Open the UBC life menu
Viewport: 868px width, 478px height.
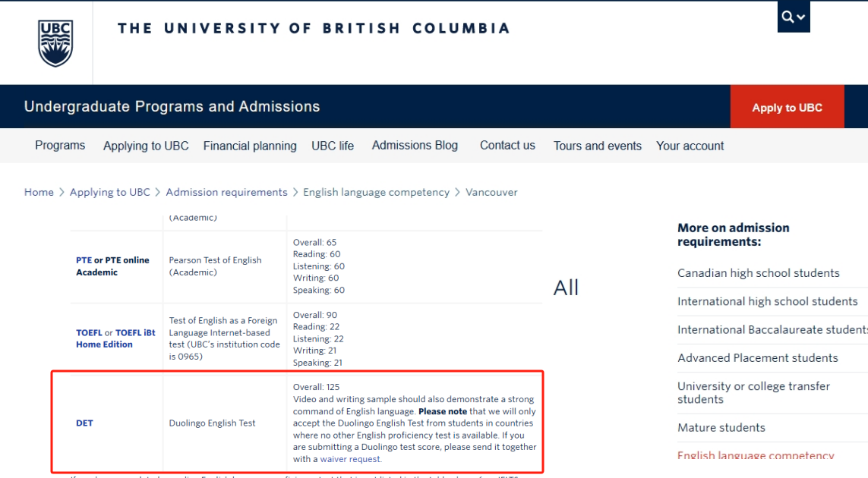pyautogui.click(x=332, y=145)
